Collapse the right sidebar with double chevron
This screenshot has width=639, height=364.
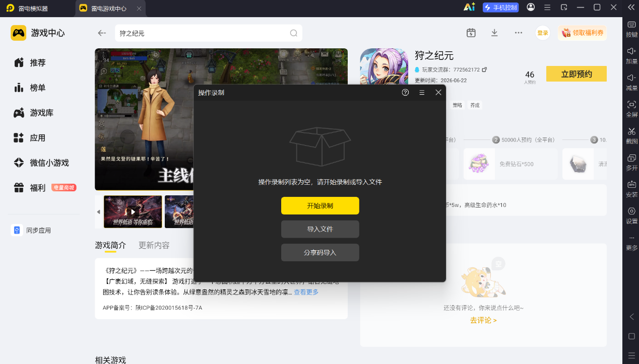[x=631, y=7]
